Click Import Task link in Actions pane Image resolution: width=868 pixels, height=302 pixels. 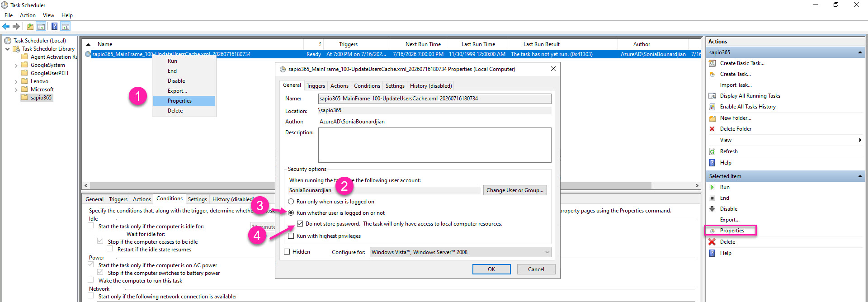pyautogui.click(x=736, y=85)
